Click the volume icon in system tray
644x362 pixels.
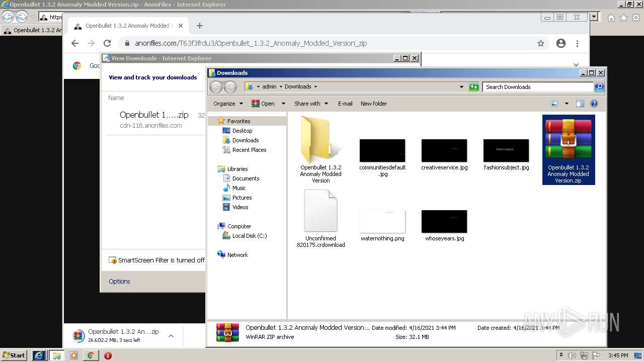pyautogui.click(x=572, y=355)
